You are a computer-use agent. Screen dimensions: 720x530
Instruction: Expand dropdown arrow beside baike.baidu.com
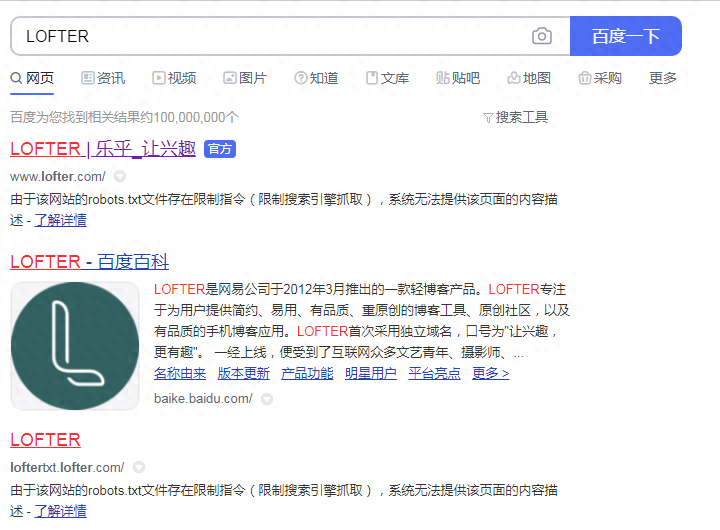coord(267,399)
